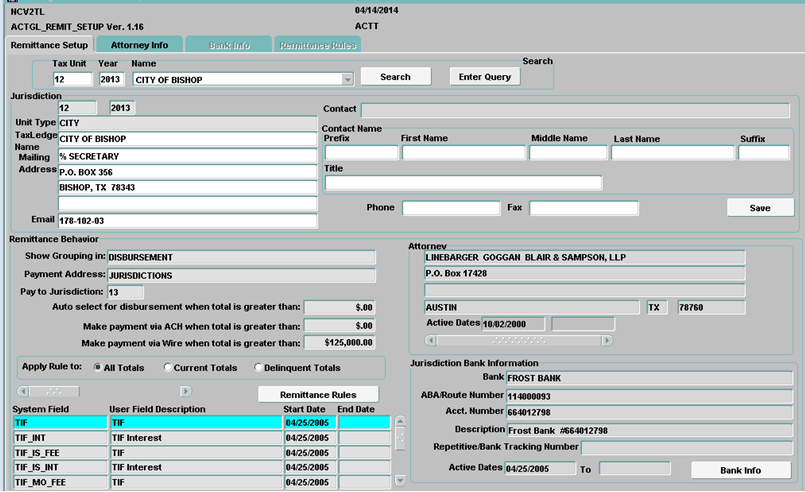Click the Tax Unit search field
This screenshot has height=492, width=805.
pyautogui.click(x=72, y=79)
